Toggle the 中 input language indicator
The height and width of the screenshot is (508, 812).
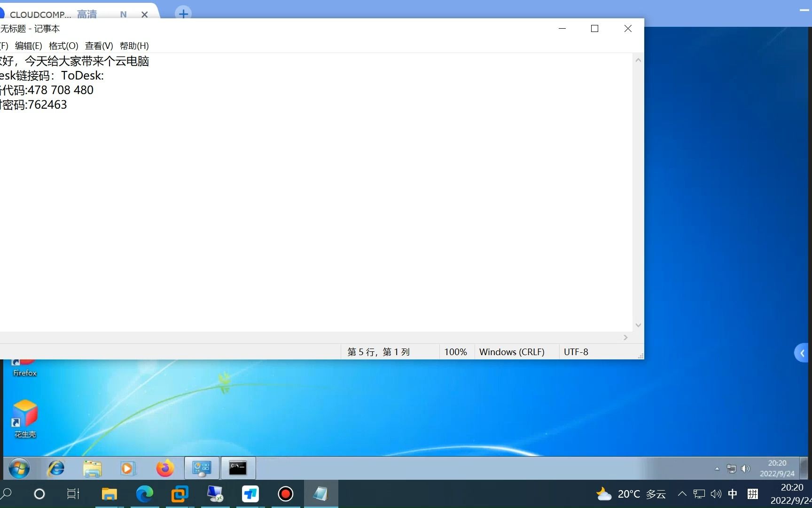[x=733, y=494]
